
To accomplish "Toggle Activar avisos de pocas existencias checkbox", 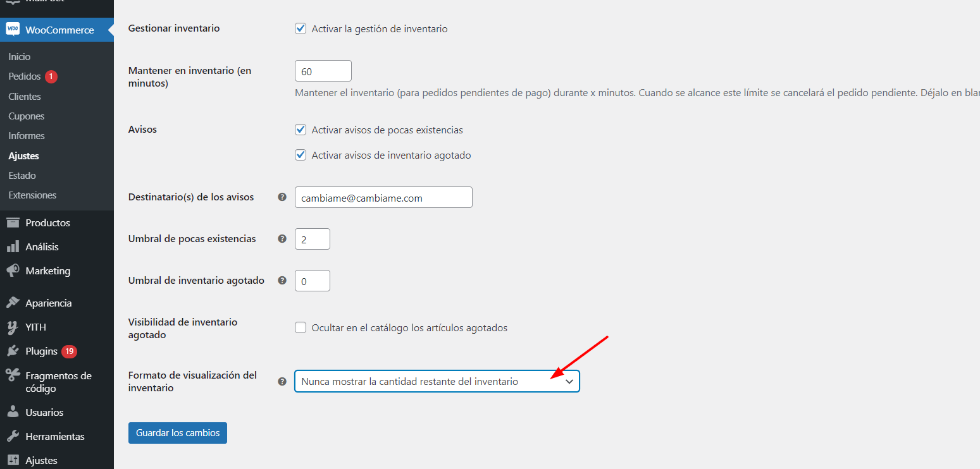I will [x=301, y=130].
